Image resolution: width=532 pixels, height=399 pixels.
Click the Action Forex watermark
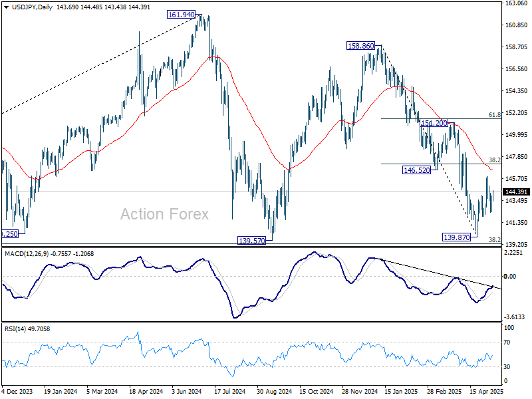click(164, 214)
